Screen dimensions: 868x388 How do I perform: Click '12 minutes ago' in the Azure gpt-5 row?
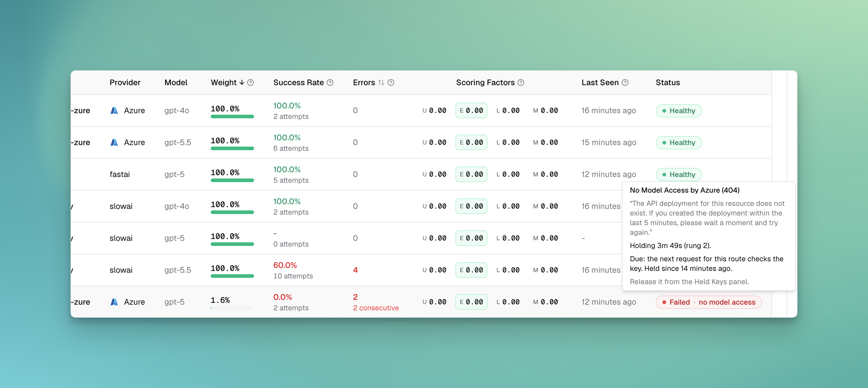609,302
